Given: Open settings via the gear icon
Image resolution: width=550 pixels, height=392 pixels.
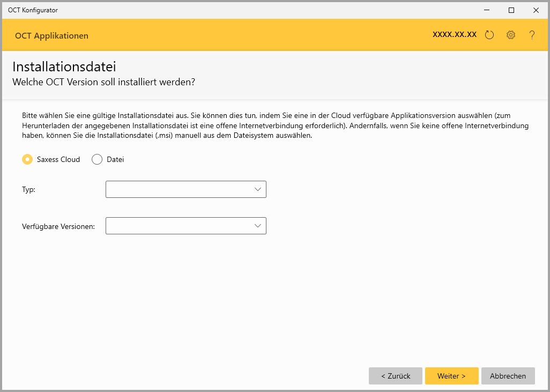Looking at the screenshot, I should tap(511, 35).
